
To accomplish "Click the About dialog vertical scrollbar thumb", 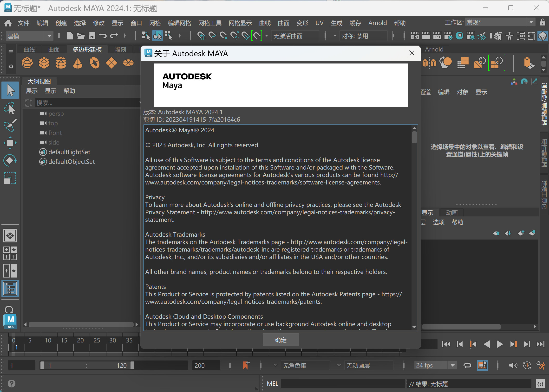I will (x=414, y=137).
